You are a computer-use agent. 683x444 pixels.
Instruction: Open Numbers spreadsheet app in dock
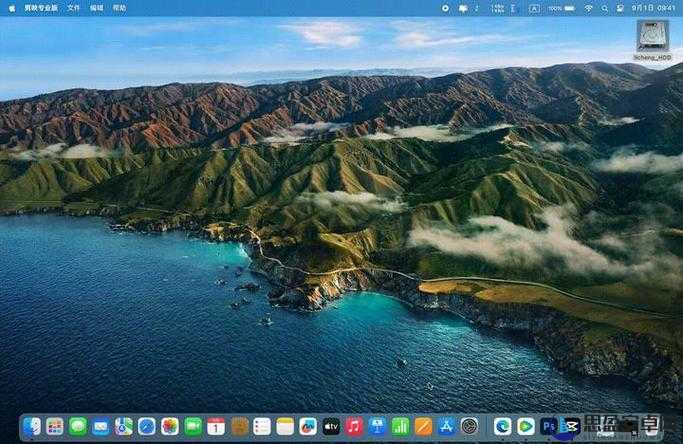point(400,427)
